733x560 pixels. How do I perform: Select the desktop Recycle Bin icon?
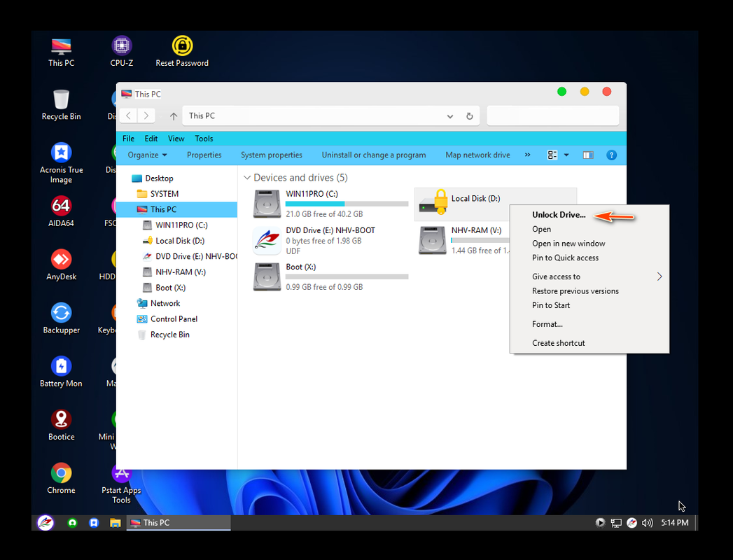tap(61, 106)
